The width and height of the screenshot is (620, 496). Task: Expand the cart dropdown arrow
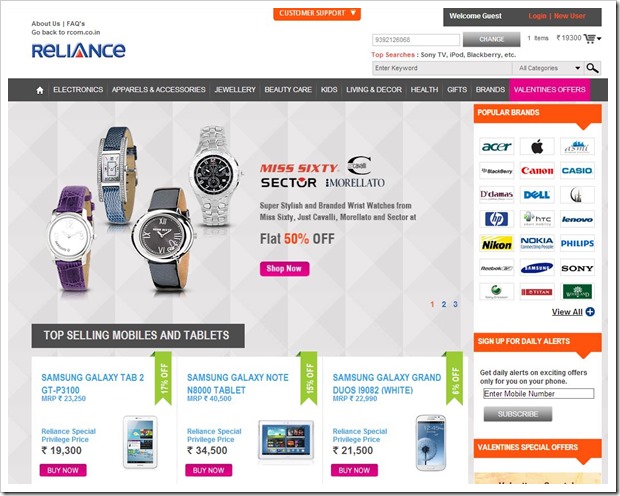point(599,39)
